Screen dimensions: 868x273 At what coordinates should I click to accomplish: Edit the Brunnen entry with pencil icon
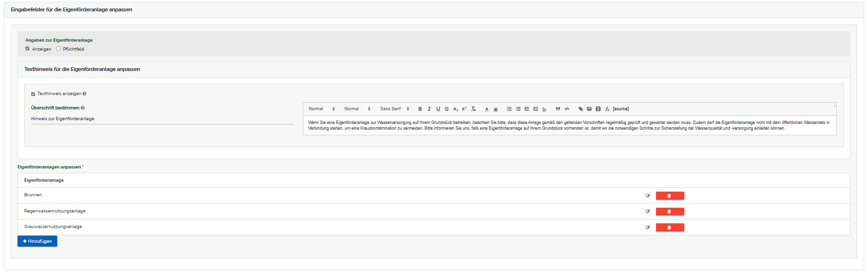pyautogui.click(x=648, y=196)
